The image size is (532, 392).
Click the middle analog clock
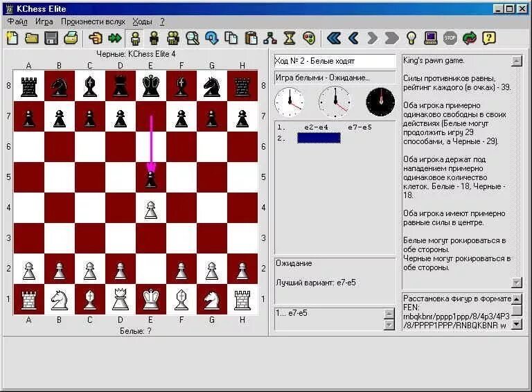(x=335, y=101)
